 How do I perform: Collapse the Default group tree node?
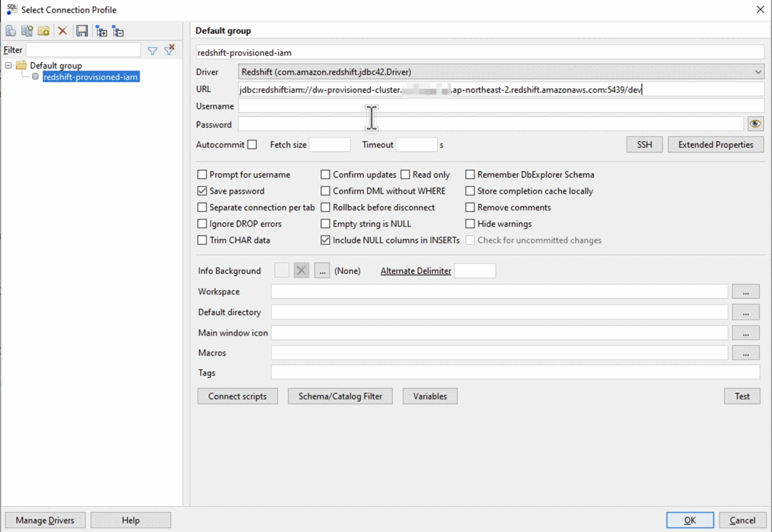pyautogui.click(x=8, y=65)
